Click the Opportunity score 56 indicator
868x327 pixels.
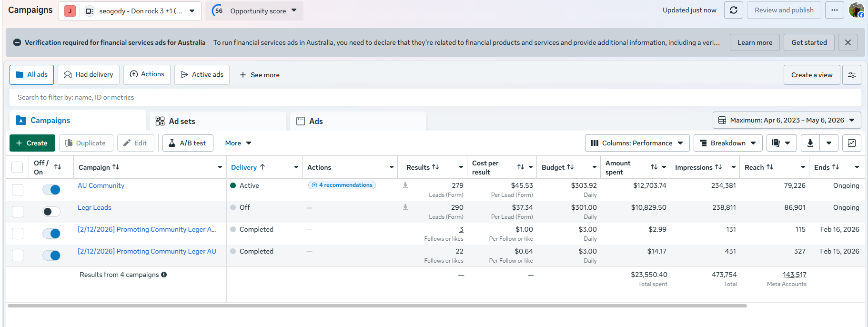point(218,10)
